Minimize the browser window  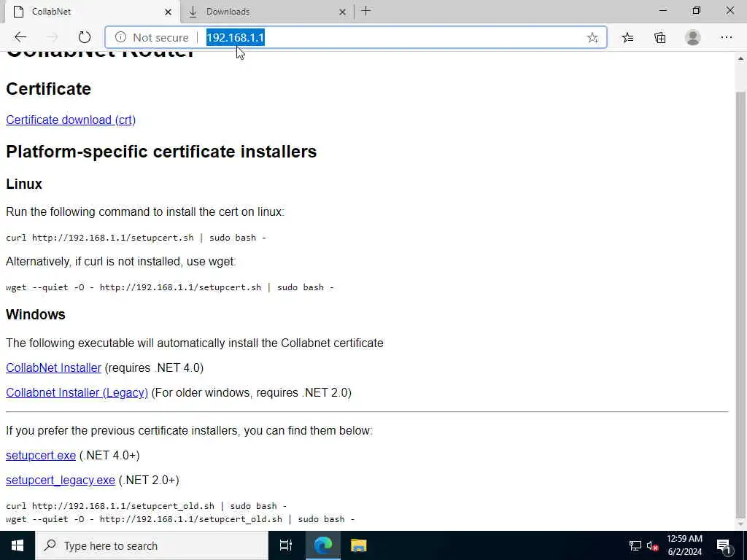(x=663, y=10)
